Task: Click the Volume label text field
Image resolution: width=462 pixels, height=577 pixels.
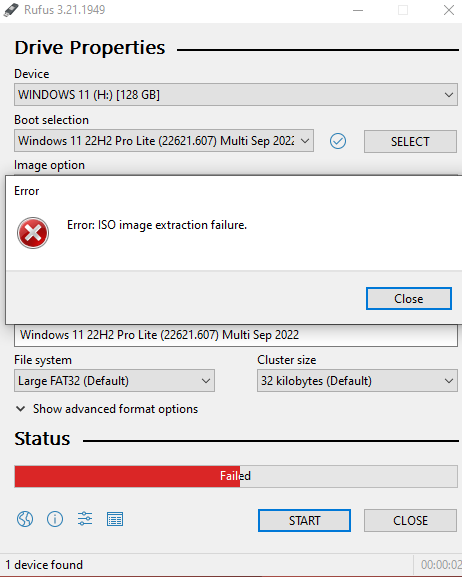Action: (x=236, y=335)
